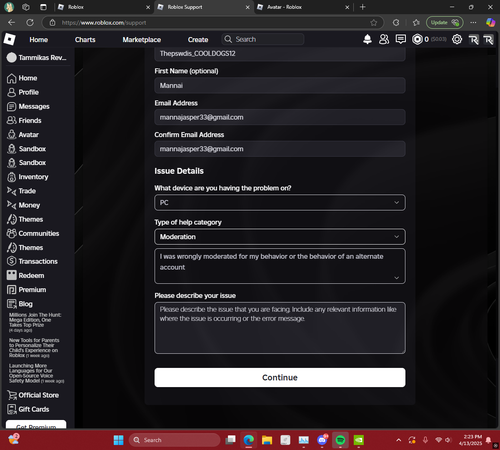Open Create in the top navbar
Image resolution: width=500 pixels, height=450 pixels.
click(x=198, y=40)
